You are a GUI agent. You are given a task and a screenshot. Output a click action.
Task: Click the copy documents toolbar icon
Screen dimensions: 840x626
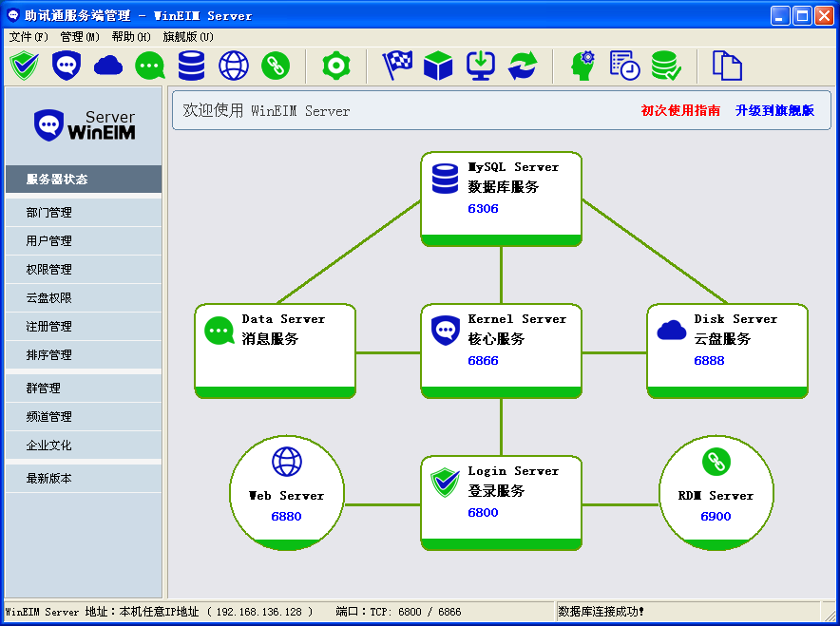(x=727, y=66)
